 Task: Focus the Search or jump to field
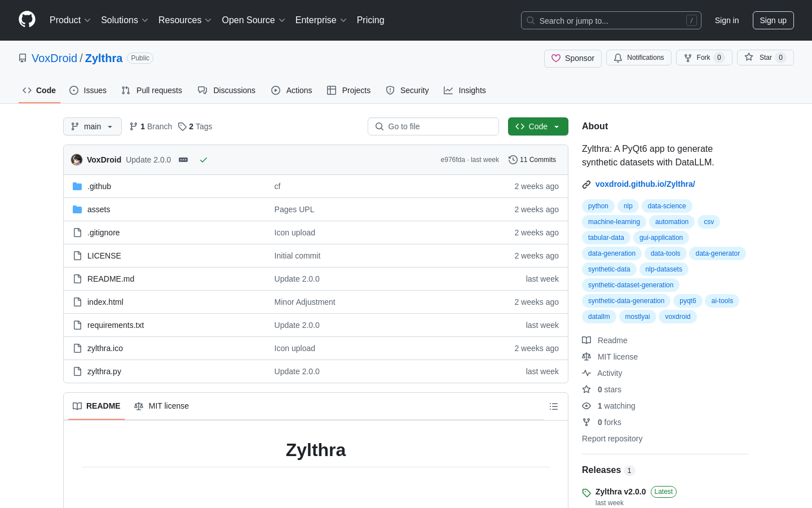[611, 20]
